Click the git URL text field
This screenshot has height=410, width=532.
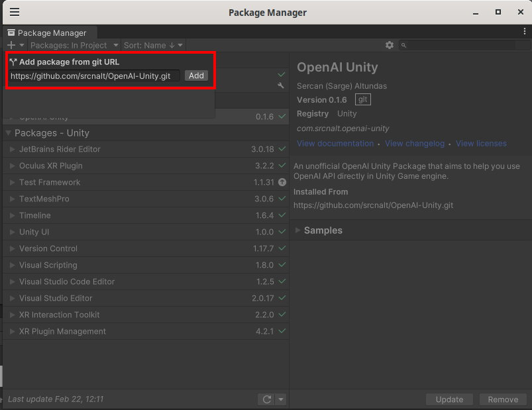point(94,76)
